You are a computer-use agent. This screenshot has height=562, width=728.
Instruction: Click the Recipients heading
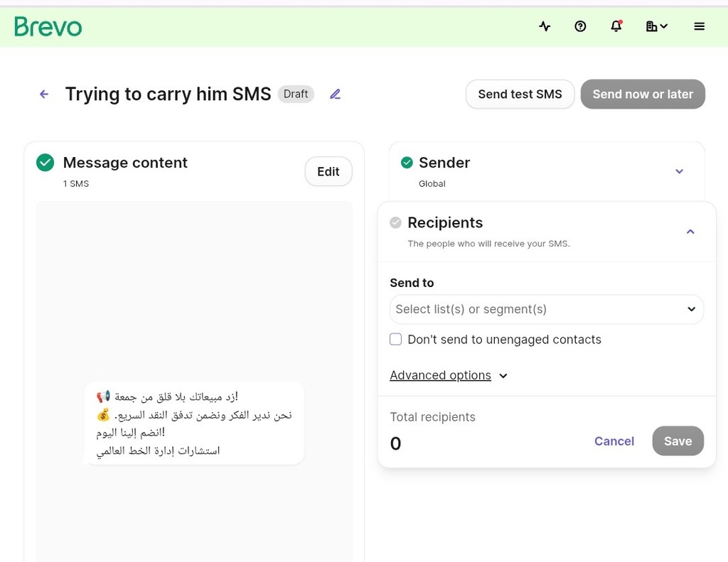445,223
